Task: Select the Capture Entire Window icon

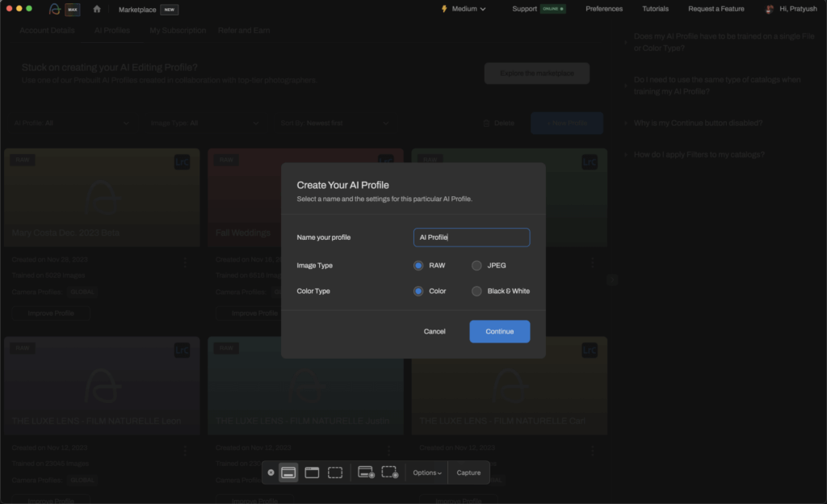Action: point(312,472)
